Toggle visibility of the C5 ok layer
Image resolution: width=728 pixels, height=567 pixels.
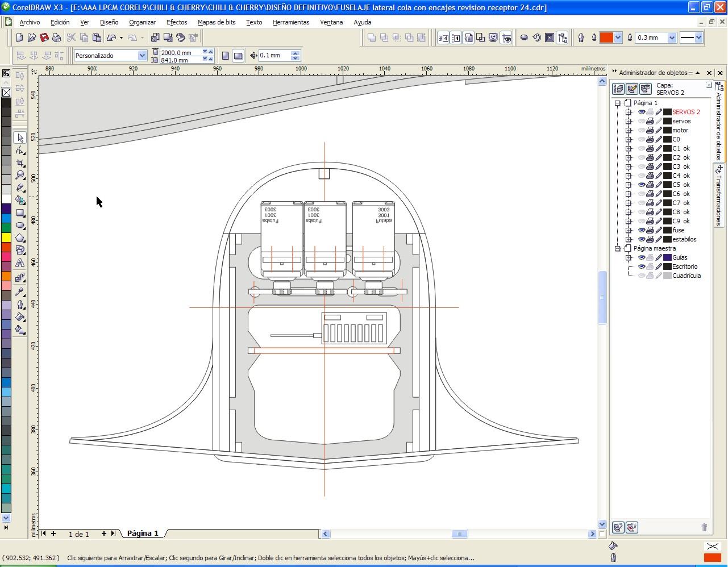click(x=641, y=185)
